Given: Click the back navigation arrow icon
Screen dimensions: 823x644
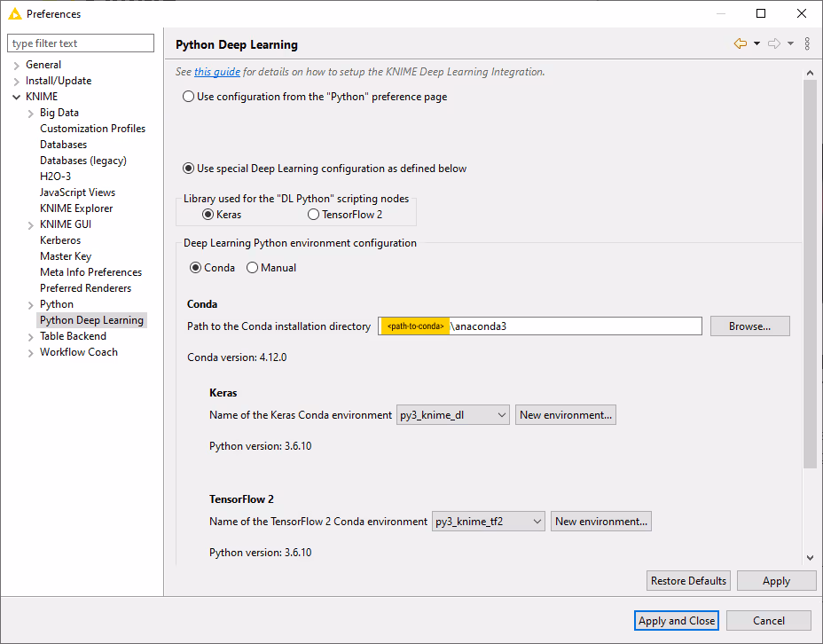Looking at the screenshot, I should [740, 43].
